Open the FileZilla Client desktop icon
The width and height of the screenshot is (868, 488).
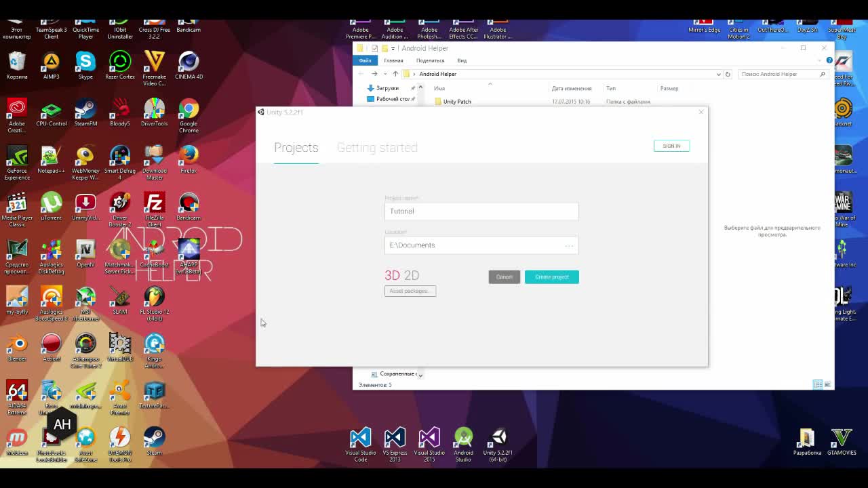(x=154, y=209)
